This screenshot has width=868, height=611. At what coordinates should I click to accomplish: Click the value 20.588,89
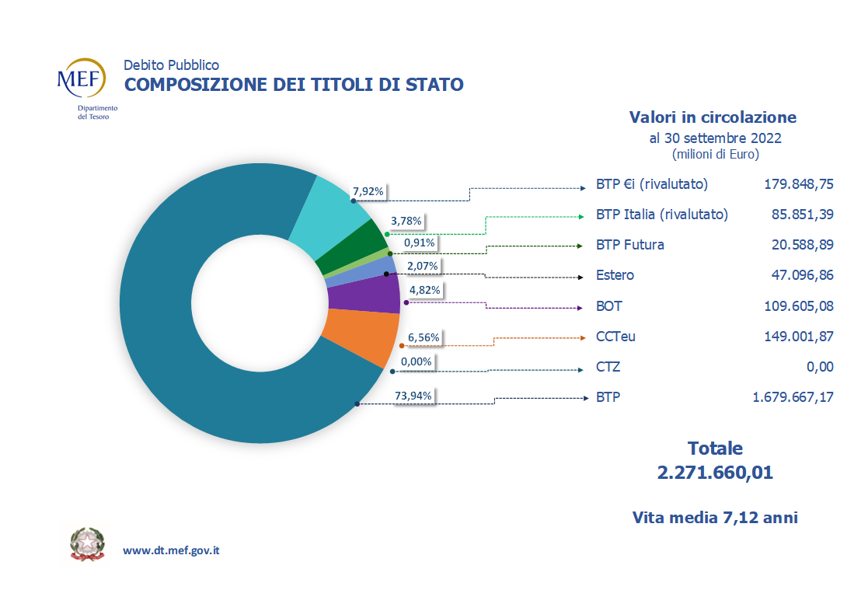point(803,245)
